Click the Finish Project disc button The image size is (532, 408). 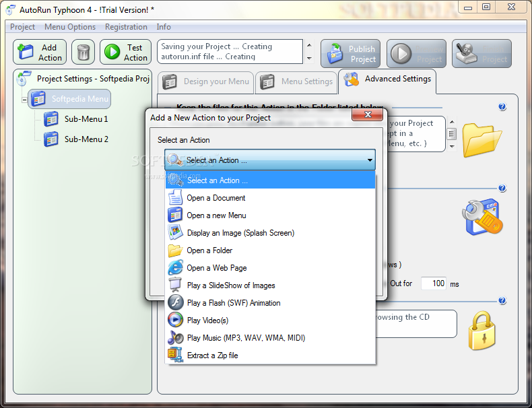(481, 54)
